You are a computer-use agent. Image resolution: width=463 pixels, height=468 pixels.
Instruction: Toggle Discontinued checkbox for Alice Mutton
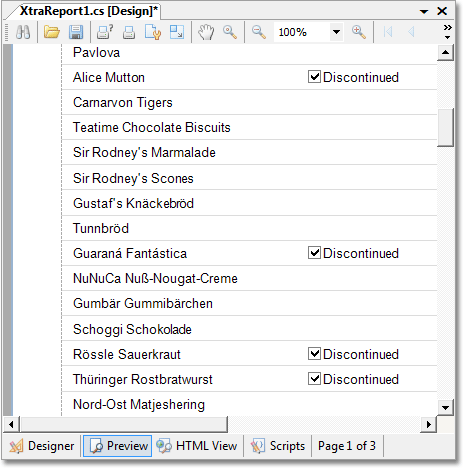point(314,77)
